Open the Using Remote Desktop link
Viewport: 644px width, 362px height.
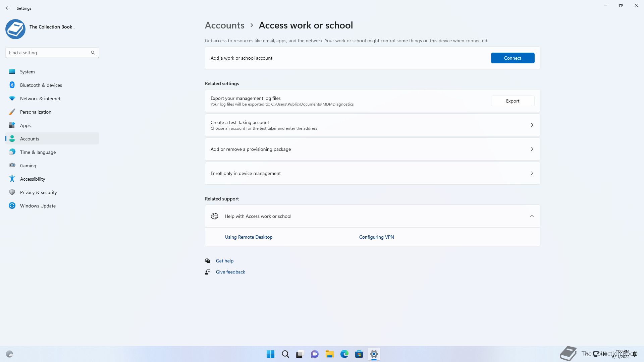(x=249, y=237)
